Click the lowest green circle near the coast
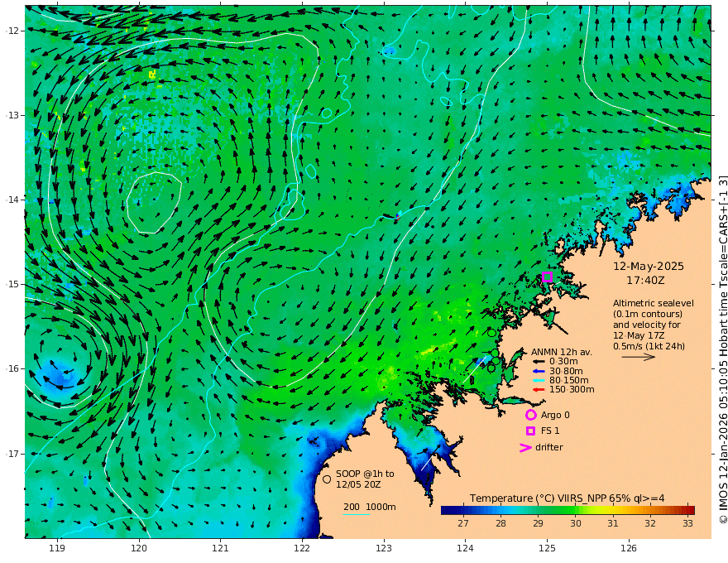728x563 pixels. coord(491,368)
